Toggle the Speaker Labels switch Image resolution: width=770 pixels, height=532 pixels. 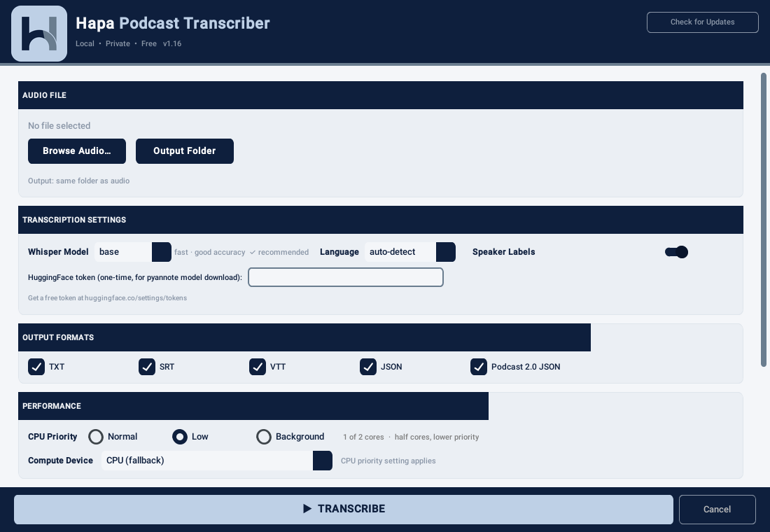click(677, 252)
